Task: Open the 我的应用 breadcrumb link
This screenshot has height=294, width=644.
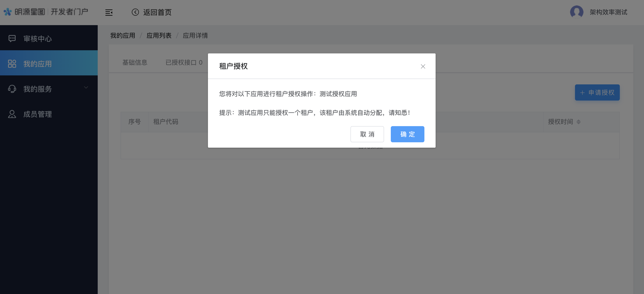Action: [123, 35]
